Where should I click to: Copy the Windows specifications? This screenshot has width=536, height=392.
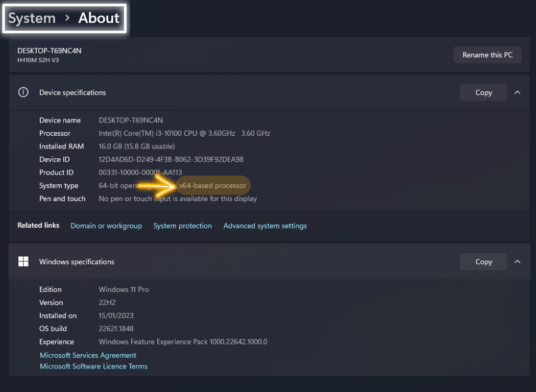pos(483,261)
